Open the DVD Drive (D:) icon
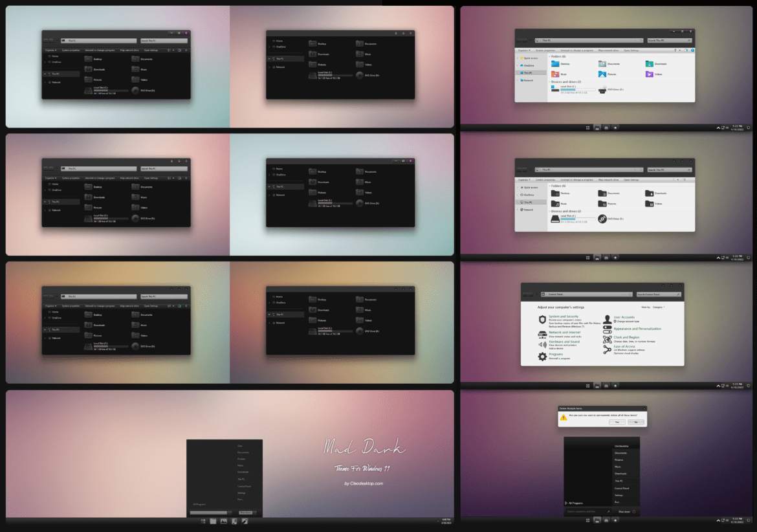757x532 pixels. click(603, 89)
